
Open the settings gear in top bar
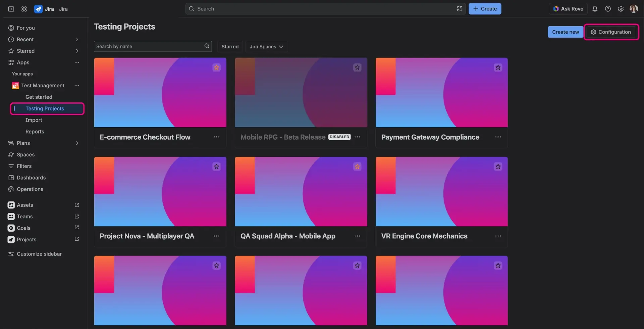621,9
